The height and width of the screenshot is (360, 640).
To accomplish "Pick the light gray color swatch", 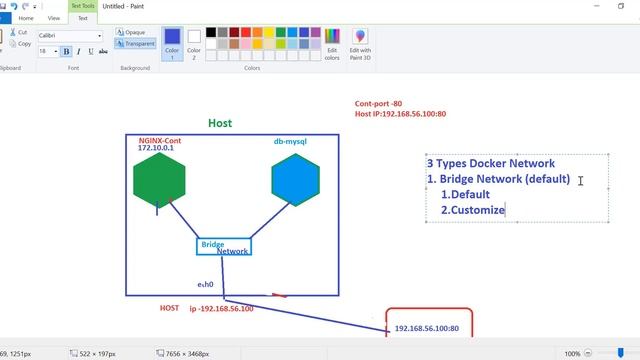I will click(x=222, y=44).
